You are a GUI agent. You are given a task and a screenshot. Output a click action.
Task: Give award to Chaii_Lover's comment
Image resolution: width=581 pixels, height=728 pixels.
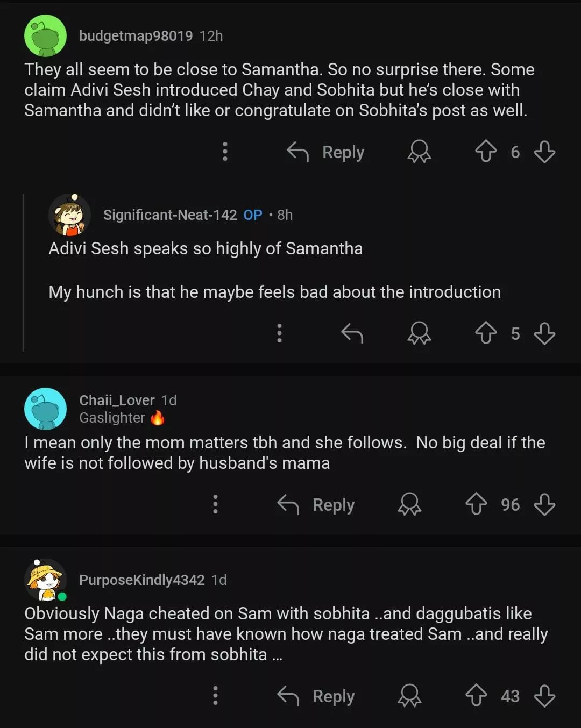click(409, 504)
